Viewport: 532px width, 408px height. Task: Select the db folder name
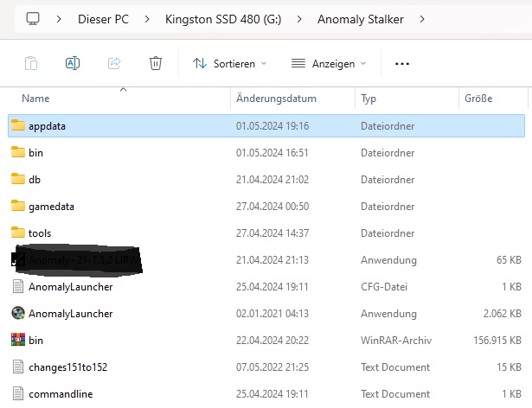[35, 180]
